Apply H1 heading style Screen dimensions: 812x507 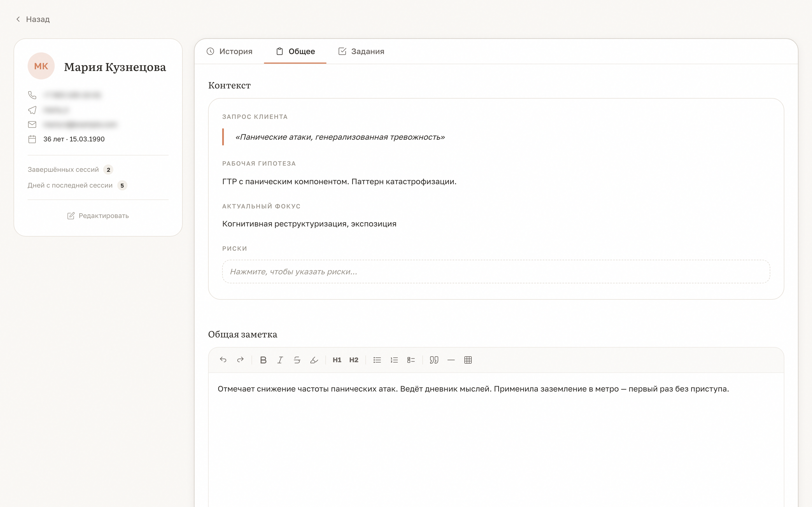click(x=337, y=360)
